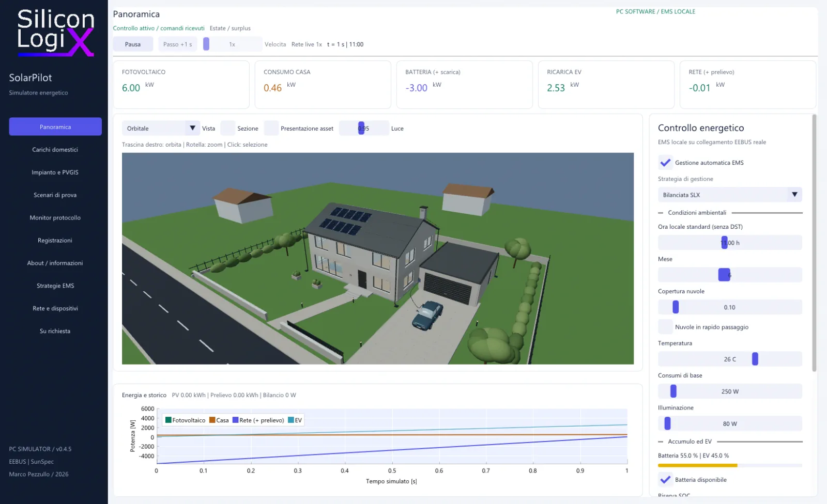Adjust Copertura nuvole slider
This screenshot has width=827, height=504.
point(730,307)
